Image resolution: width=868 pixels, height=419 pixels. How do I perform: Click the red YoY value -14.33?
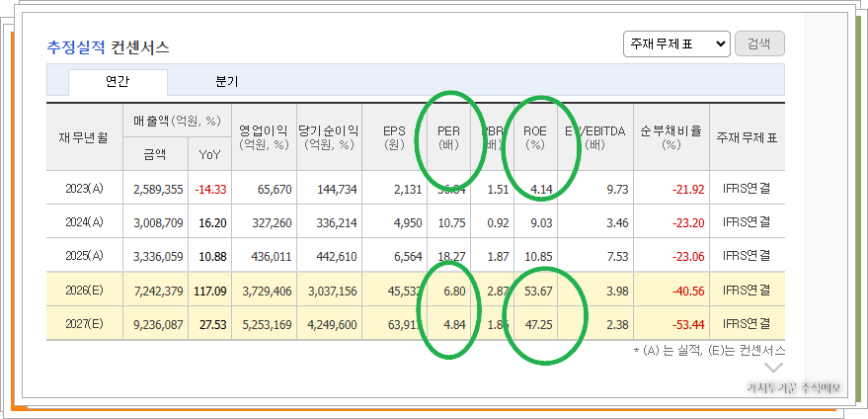(x=210, y=190)
